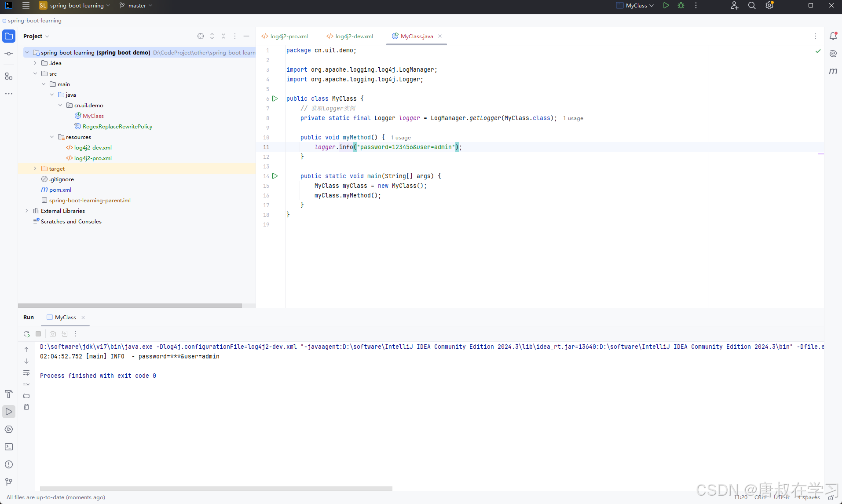This screenshot has height=504, width=842.
Task: Print the console output
Action: (x=26, y=395)
